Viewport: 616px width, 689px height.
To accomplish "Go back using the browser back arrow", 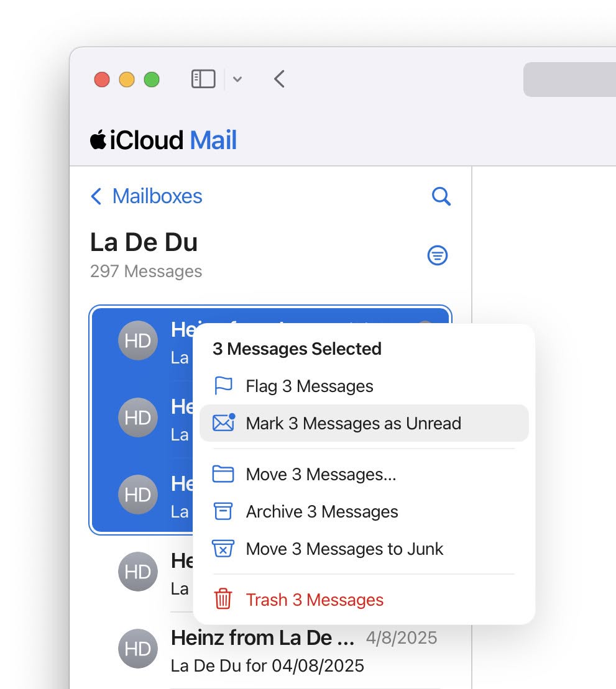I will (x=279, y=79).
